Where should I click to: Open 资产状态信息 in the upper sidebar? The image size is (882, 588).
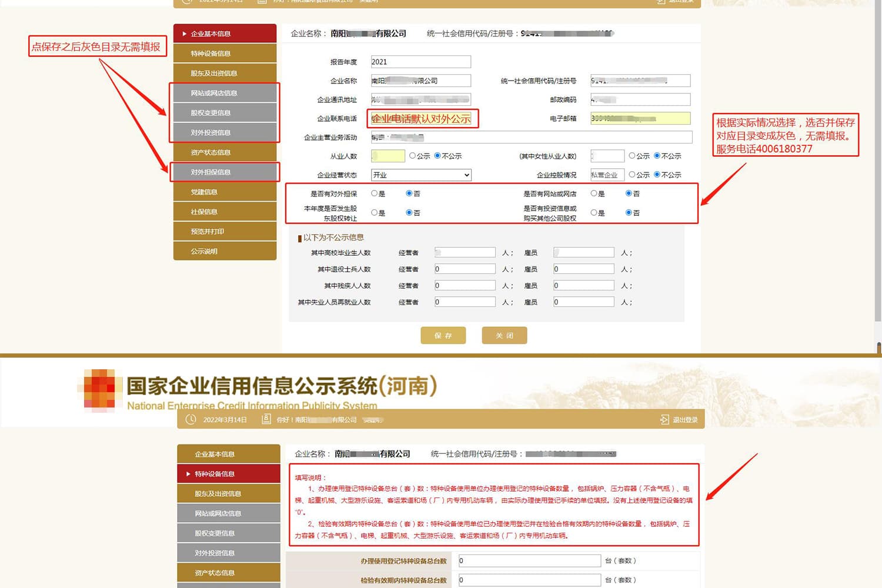(x=225, y=152)
